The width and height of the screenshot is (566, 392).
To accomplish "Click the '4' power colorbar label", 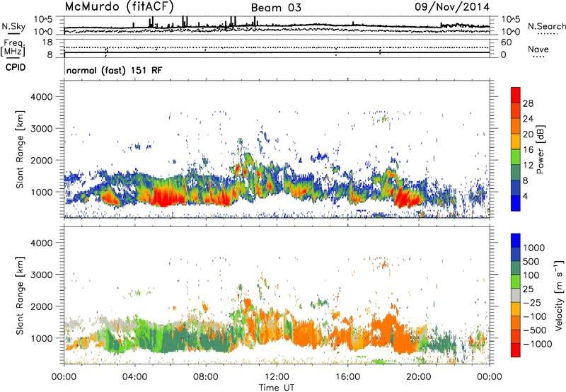I will (525, 197).
